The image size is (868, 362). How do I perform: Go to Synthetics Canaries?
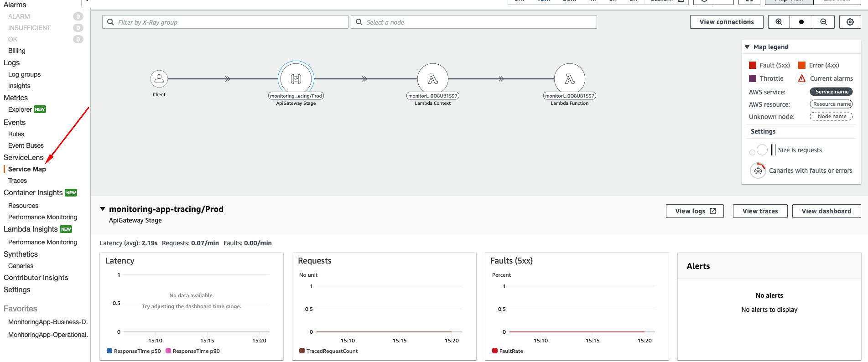[21, 266]
